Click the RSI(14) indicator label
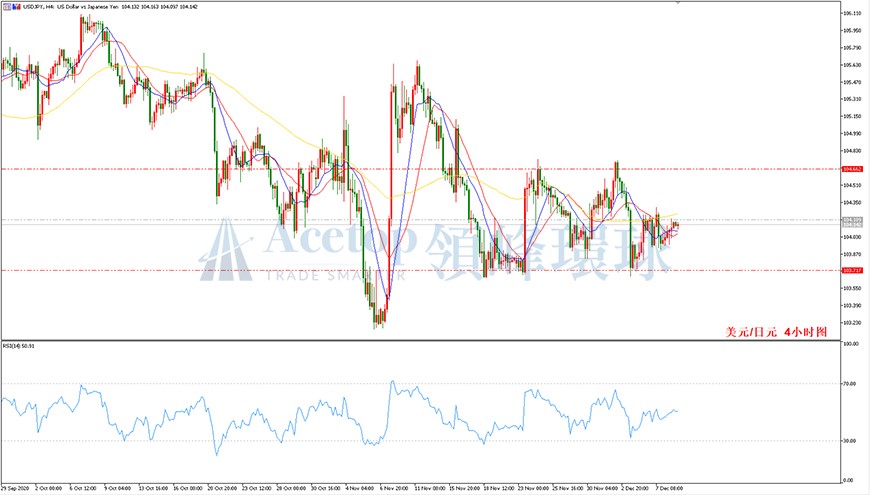This screenshot has height=495, width=870. 18,346
